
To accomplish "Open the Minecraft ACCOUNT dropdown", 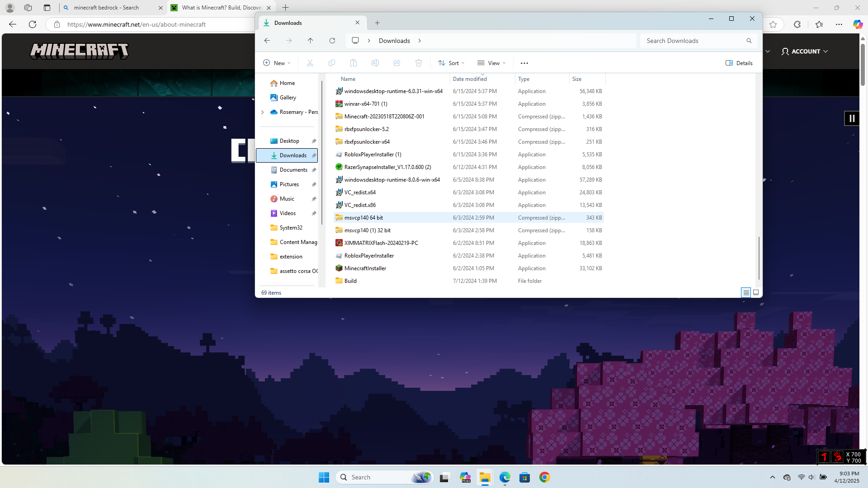I will coord(805,52).
